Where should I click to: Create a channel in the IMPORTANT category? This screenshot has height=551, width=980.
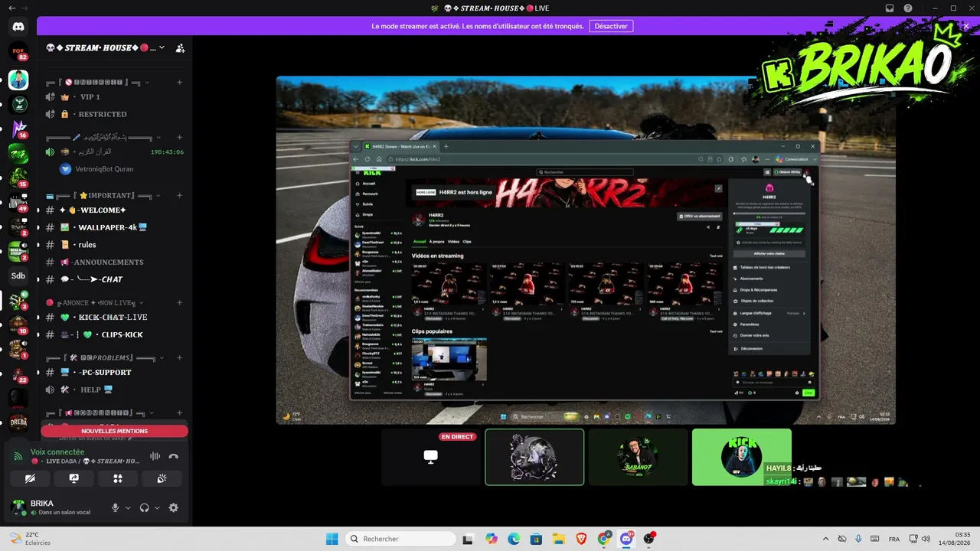[179, 196]
